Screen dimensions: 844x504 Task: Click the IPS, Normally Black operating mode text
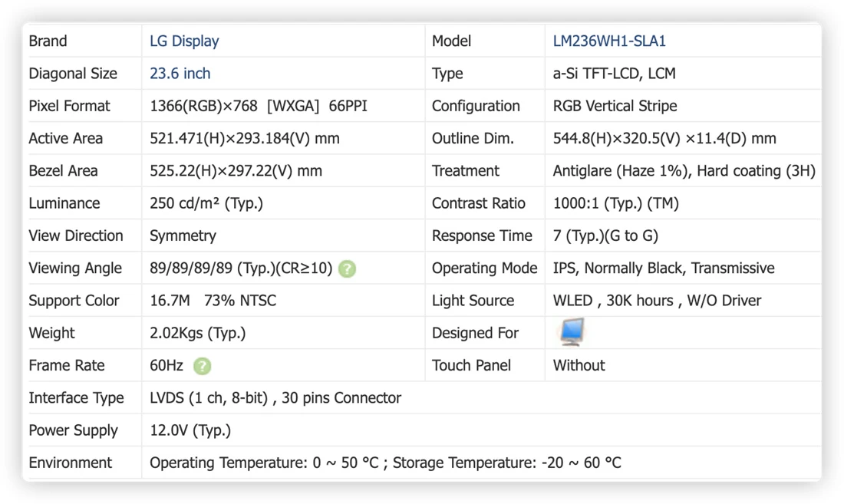click(x=664, y=268)
